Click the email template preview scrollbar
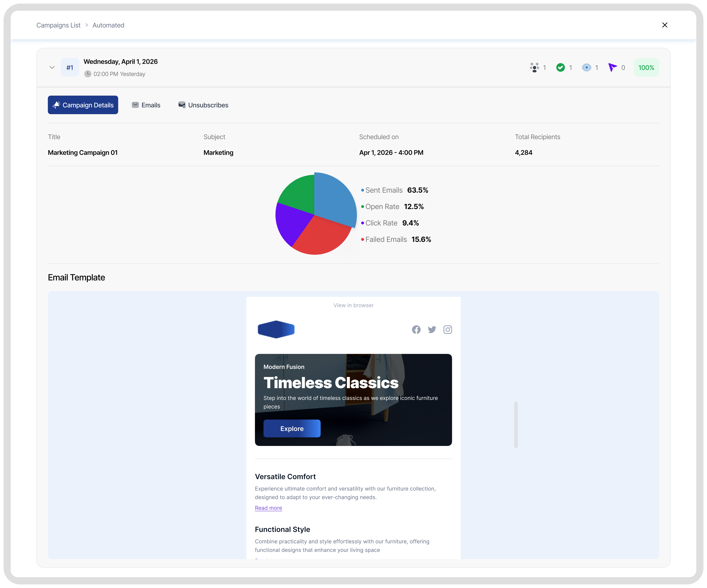This screenshot has width=707, height=588. [516, 425]
